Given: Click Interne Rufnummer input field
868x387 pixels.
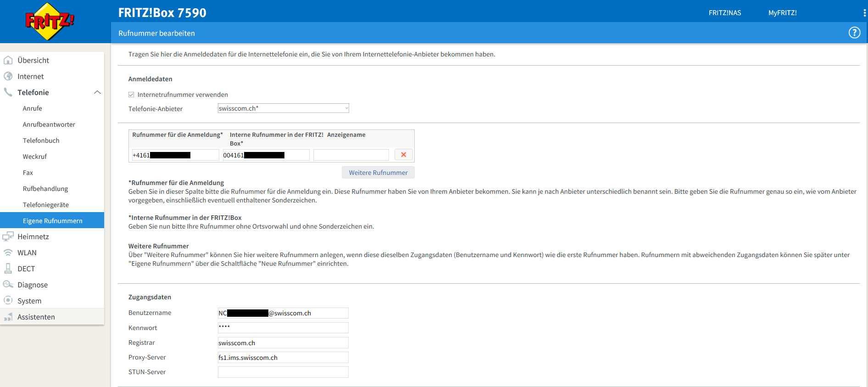Looking at the screenshot, I should coord(266,155).
